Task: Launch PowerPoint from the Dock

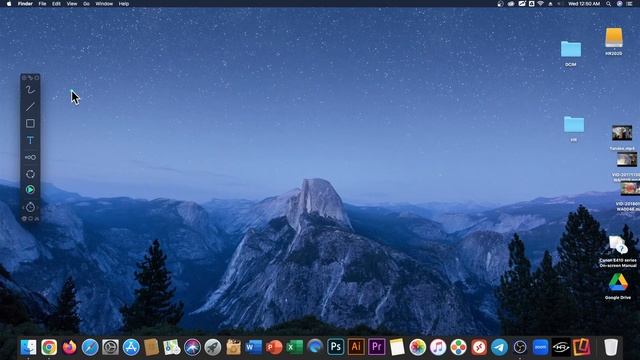Action: (x=274, y=347)
